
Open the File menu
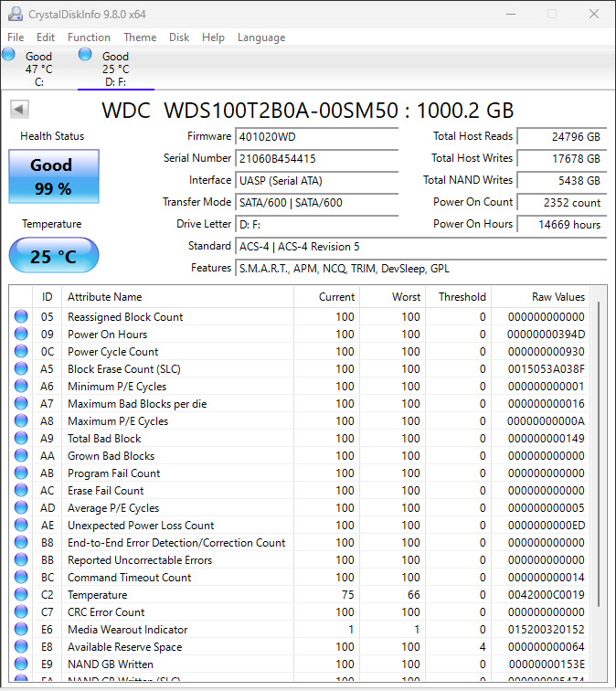[16, 37]
